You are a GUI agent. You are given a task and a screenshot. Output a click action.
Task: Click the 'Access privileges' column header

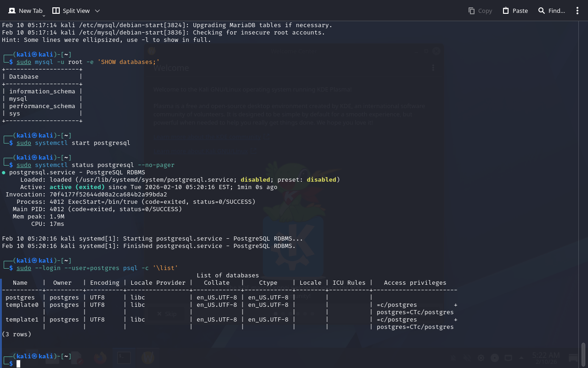(x=415, y=283)
